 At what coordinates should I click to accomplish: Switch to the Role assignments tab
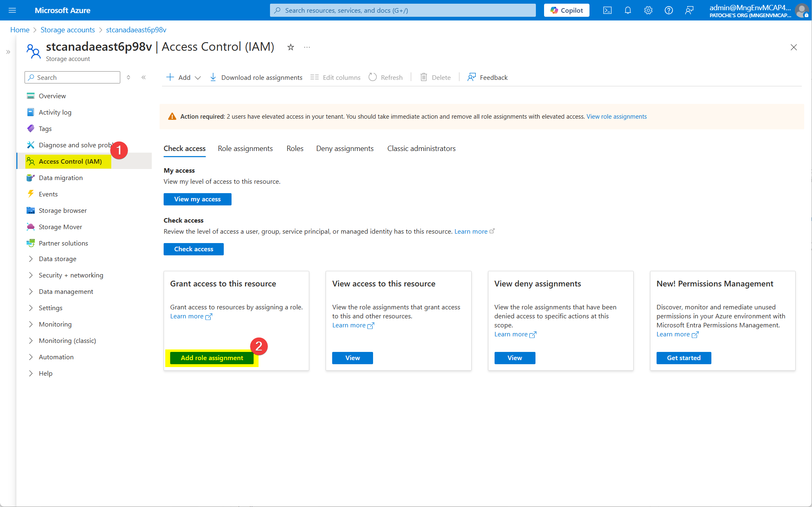[x=245, y=149]
